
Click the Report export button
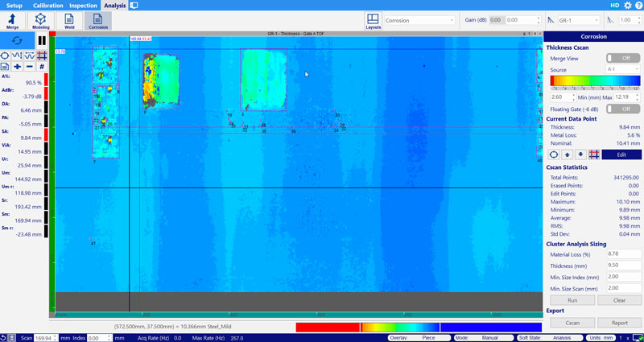pos(619,322)
